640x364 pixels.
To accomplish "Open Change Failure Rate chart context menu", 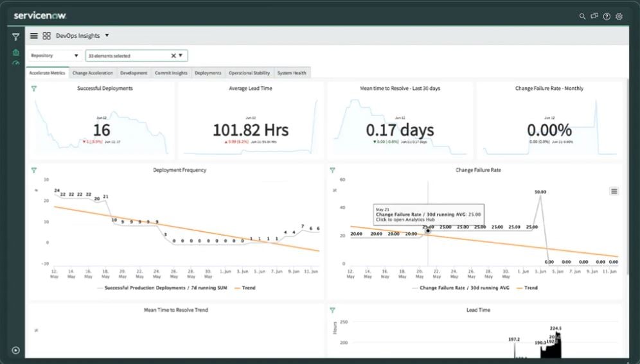I will pyautogui.click(x=614, y=191).
